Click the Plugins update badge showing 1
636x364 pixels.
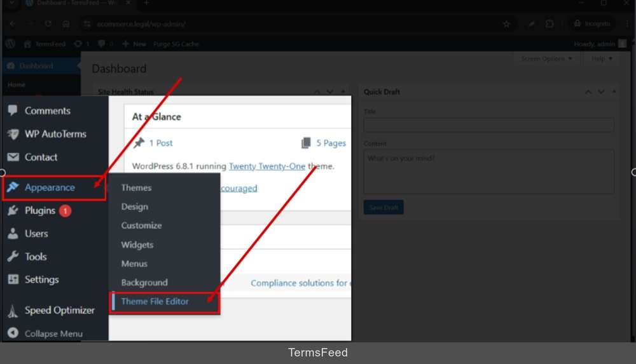tap(65, 211)
